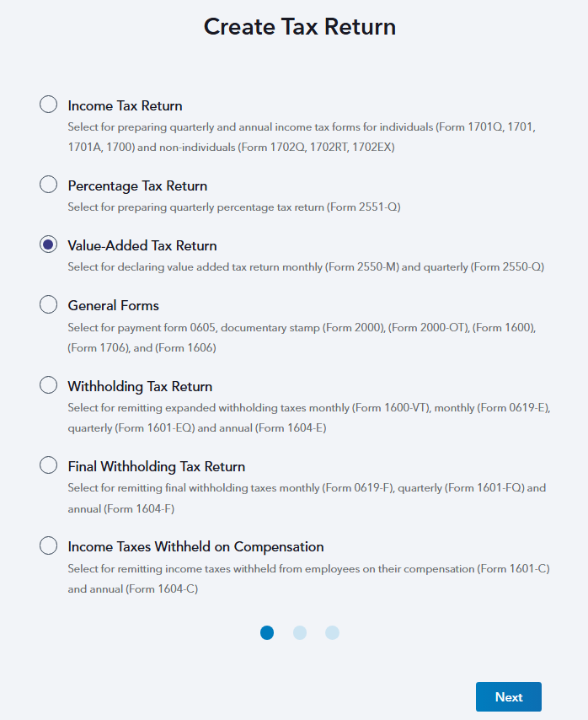Select Final Withholding Tax Return radio button
This screenshot has height=720, width=588.
coord(48,465)
